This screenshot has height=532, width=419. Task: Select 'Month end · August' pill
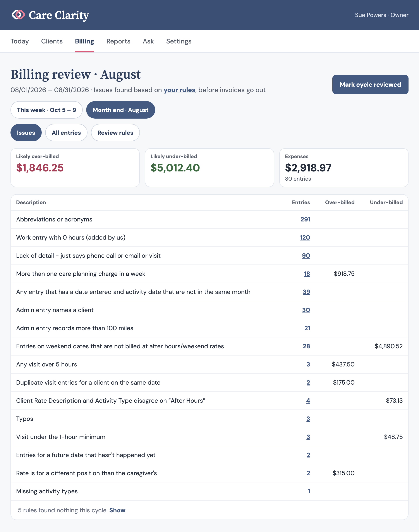pos(120,110)
